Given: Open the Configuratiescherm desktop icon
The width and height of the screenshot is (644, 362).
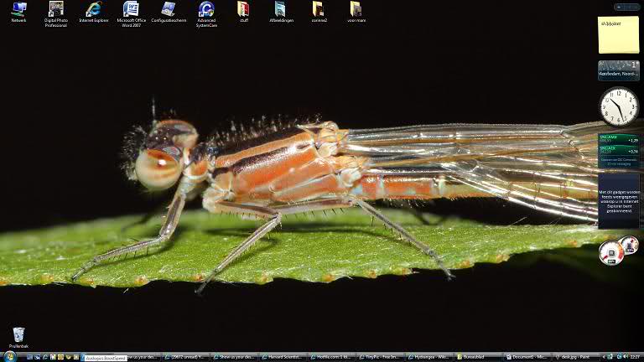Looking at the screenshot, I should 169,12.
